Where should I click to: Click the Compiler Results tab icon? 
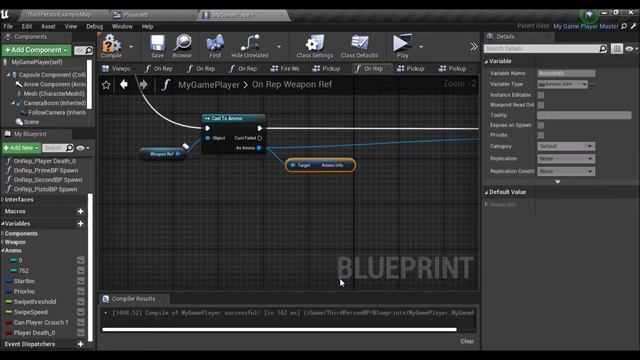tap(106, 299)
